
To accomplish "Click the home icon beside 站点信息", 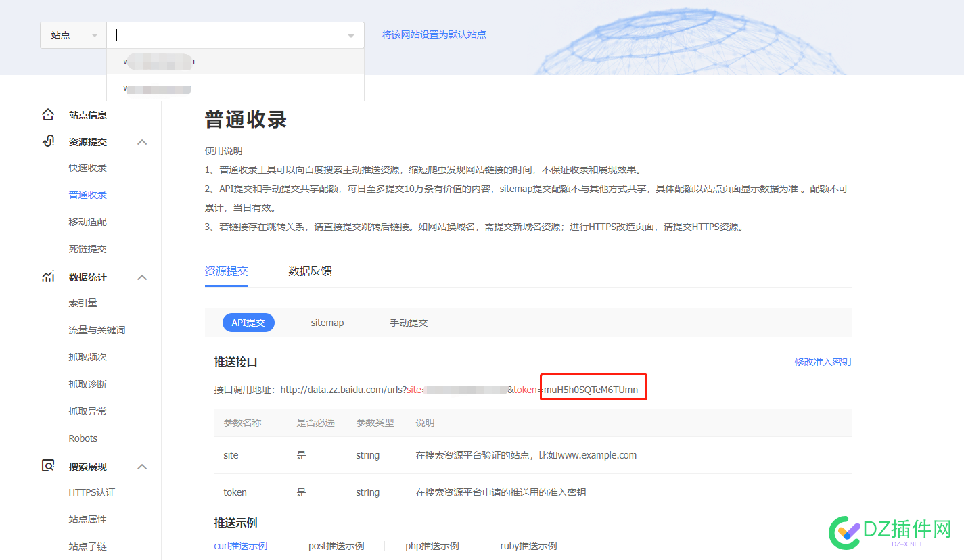I will click(x=48, y=115).
